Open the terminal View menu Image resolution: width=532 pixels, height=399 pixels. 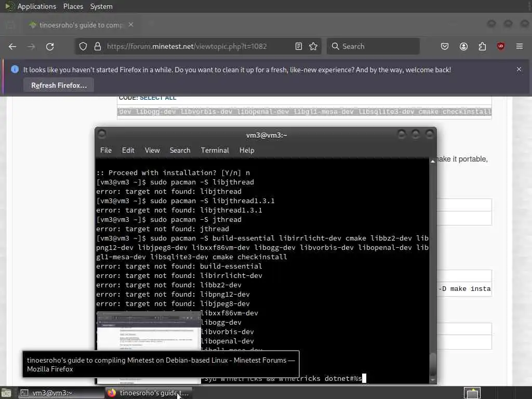pyautogui.click(x=152, y=150)
